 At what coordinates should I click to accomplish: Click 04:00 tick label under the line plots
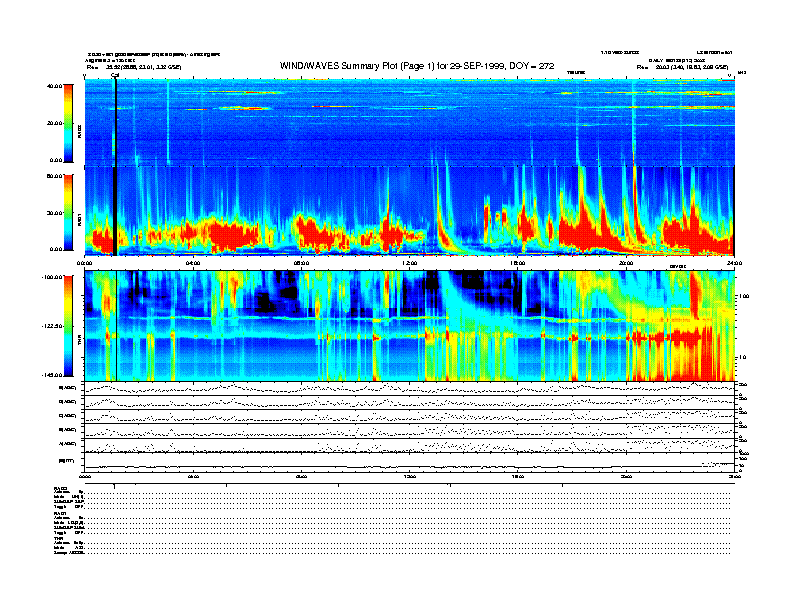click(x=193, y=476)
